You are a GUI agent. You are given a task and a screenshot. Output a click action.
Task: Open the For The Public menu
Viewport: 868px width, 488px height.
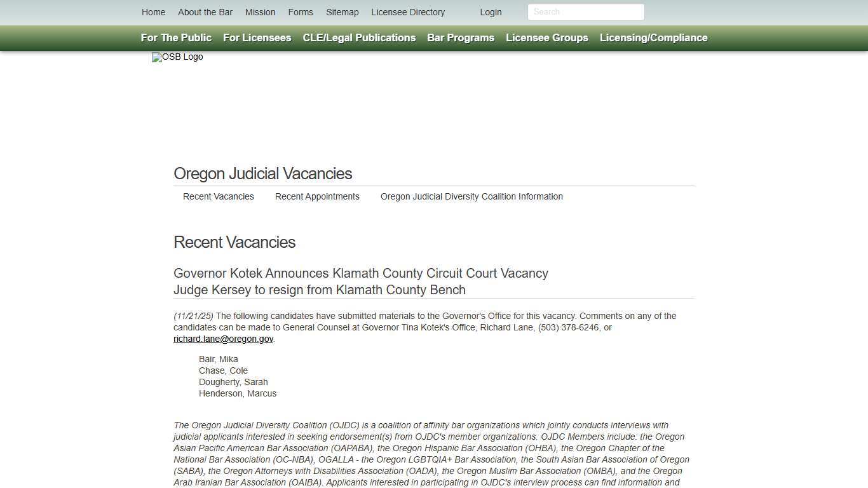[175, 37]
